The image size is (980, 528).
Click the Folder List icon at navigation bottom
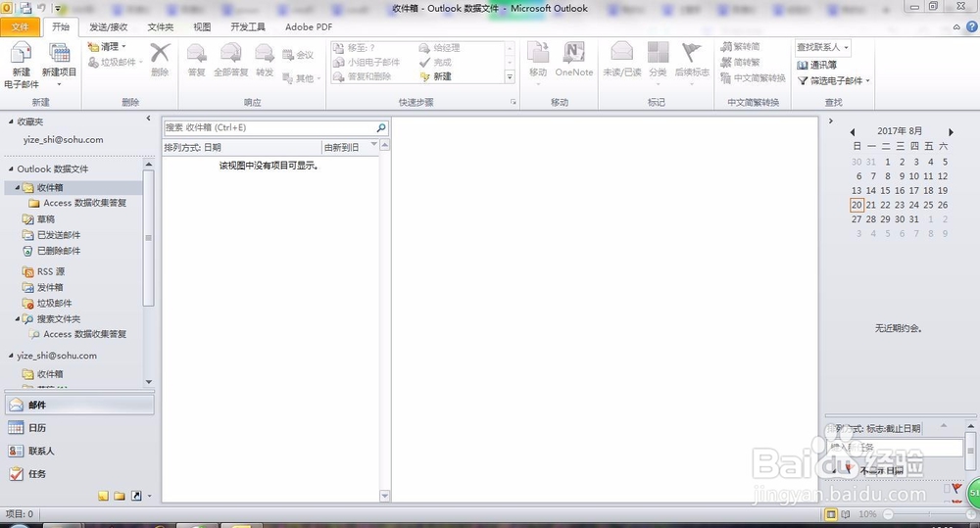(120, 496)
